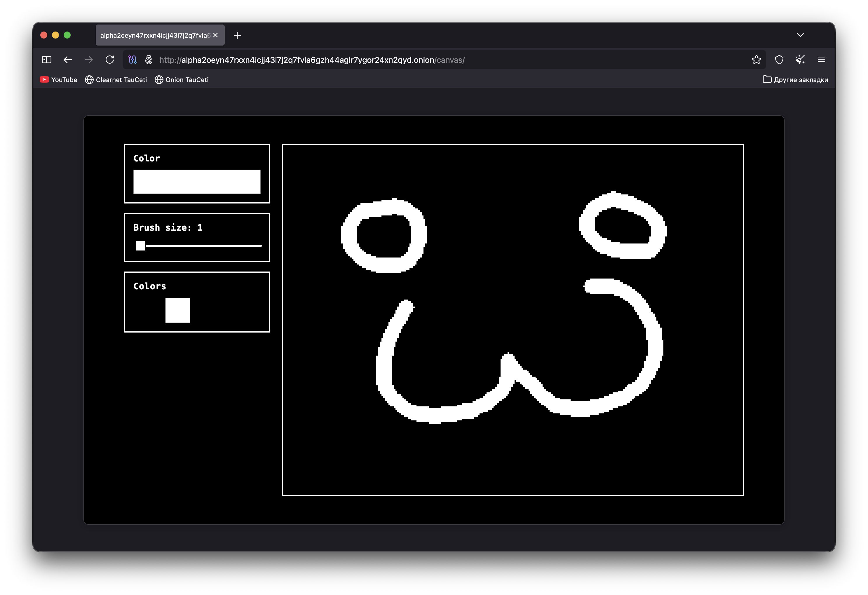
Task: Open the hamburger application menu
Action: click(821, 60)
